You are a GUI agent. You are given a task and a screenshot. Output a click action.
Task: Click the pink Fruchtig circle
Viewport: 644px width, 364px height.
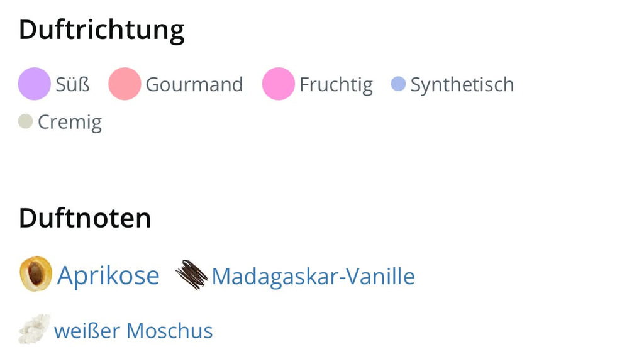coord(278,84)
